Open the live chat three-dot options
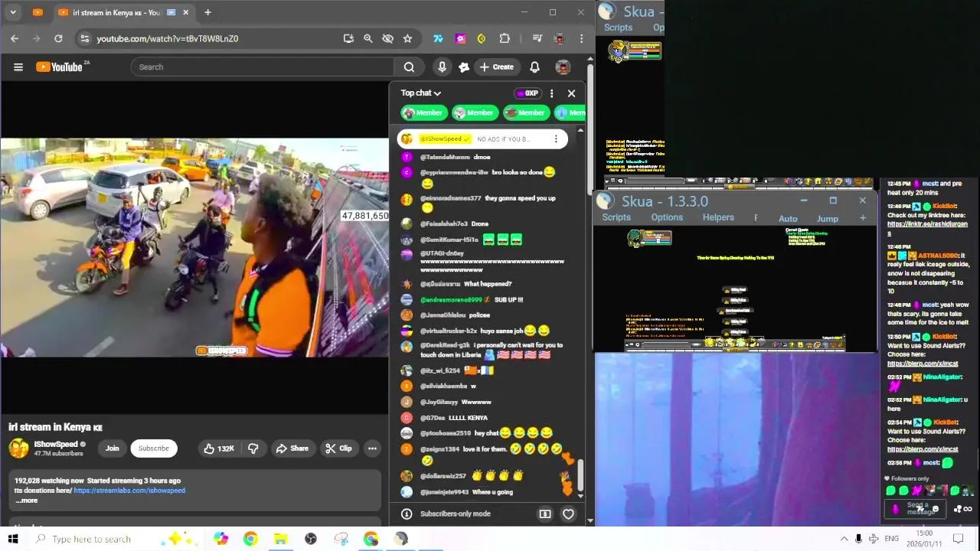Image resolution: width=980 pixels, height=551 pixels. click(x=551, y=93)
